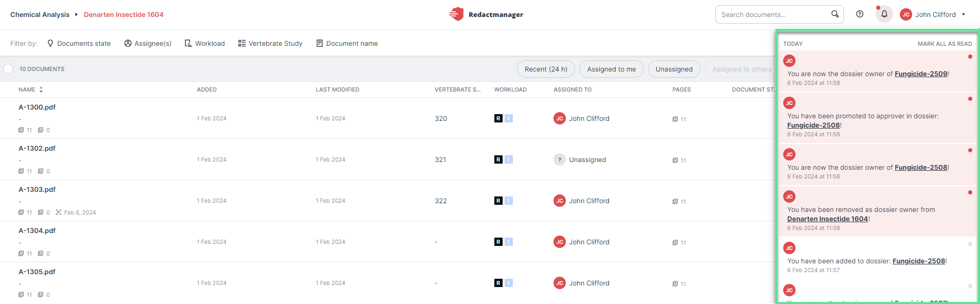Select the Assigned to others quick filter

741,69
